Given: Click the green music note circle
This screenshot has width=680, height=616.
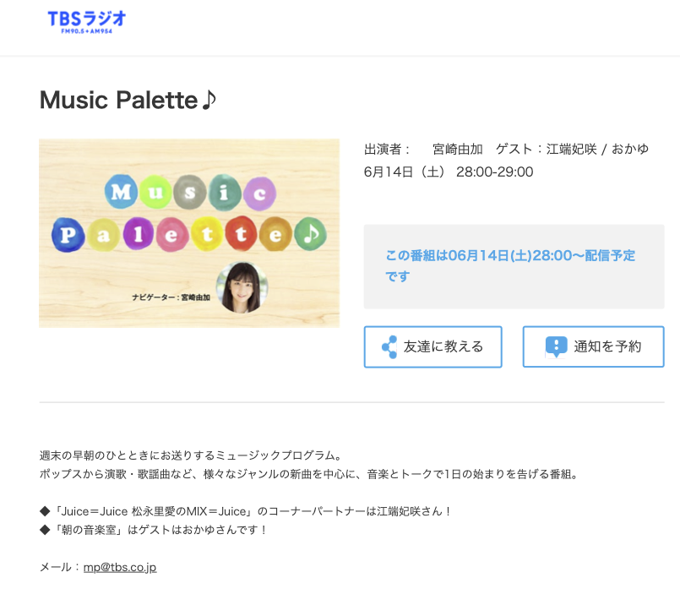Looking at the screenshot, I should (311, 234).
